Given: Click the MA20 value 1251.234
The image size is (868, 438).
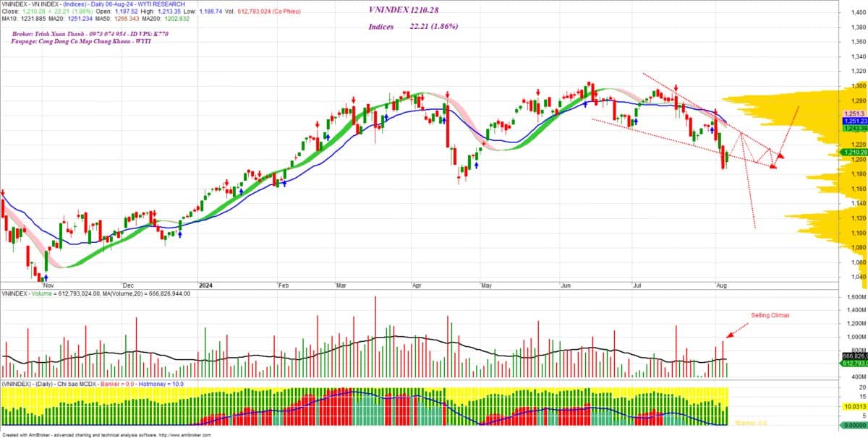Looking at the screenshot, I should (x=80, y=19).
